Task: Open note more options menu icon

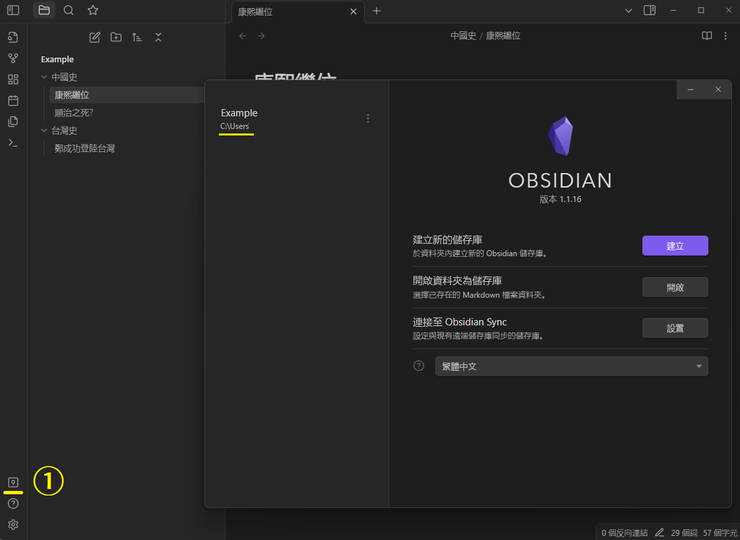Action: click(x=725, y=36)
